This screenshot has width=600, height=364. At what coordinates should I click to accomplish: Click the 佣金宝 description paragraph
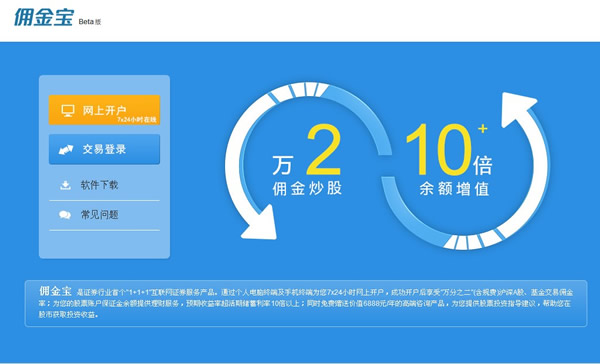[x=306, y=303]
